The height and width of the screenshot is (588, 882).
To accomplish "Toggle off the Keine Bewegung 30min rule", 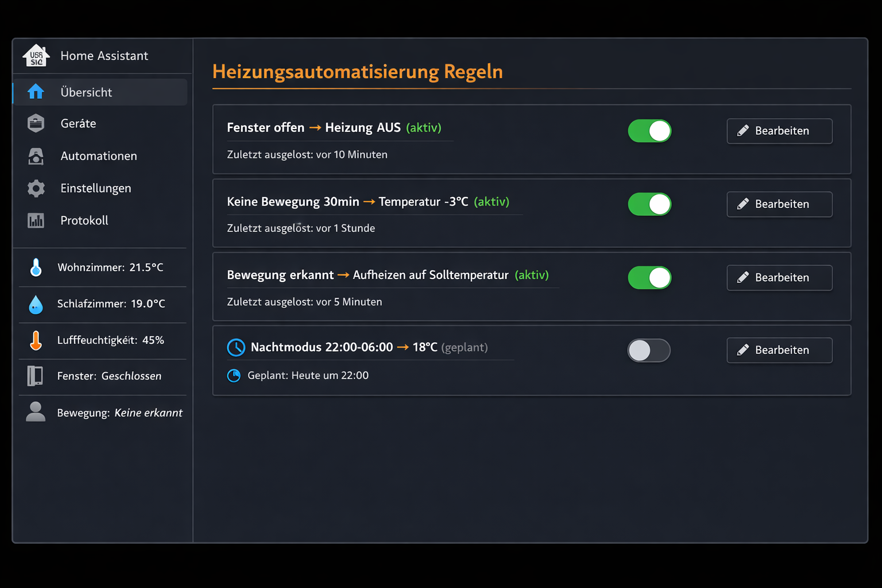I will click(649, 204).
